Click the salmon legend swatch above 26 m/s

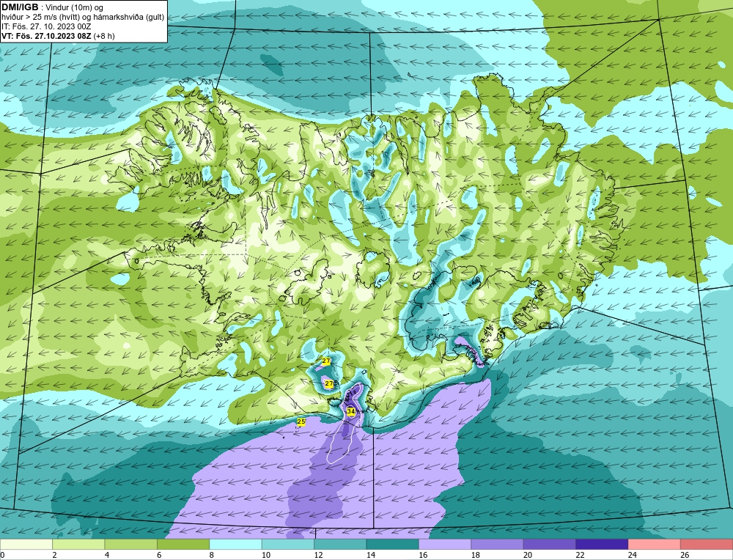click(707, 545)
